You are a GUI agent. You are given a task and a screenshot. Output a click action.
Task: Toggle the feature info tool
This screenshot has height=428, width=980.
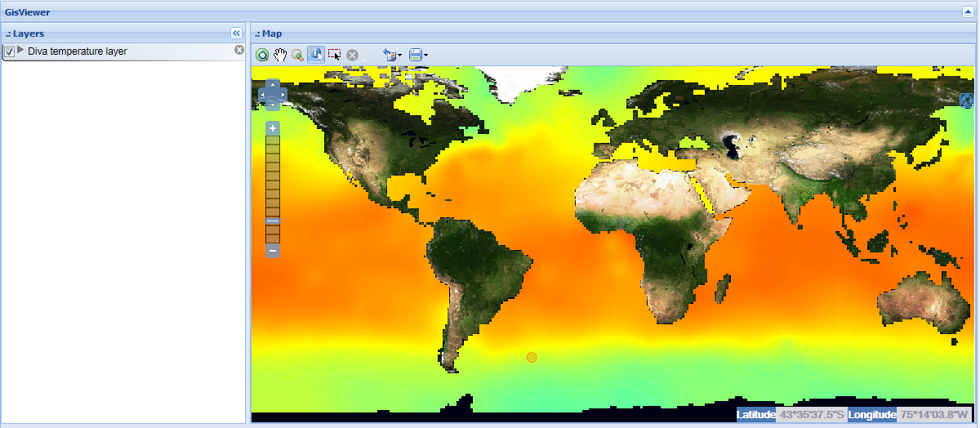(316, 55)
